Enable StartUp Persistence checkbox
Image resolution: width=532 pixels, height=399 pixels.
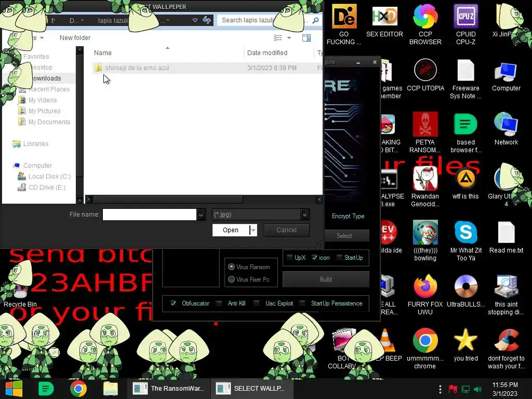click(302, 303)
